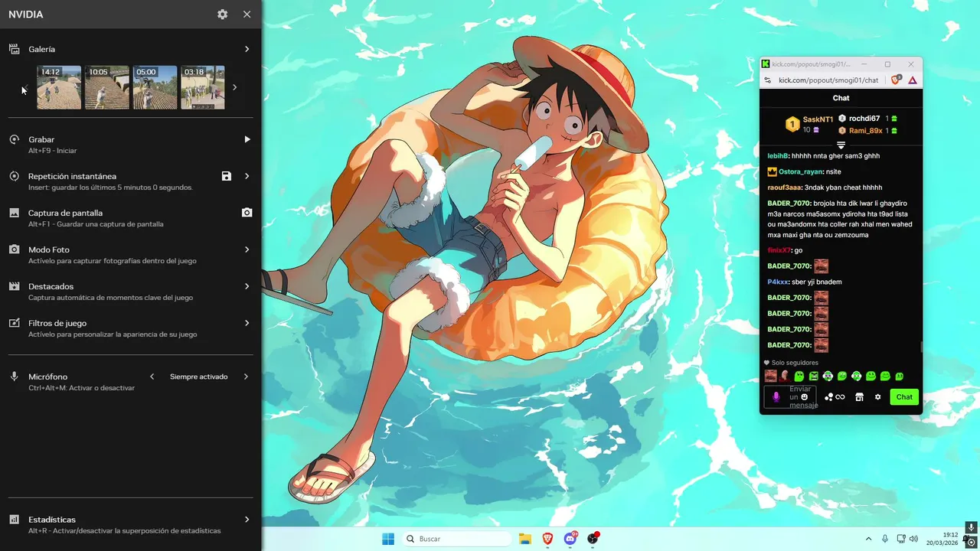Take screenshot with the camera icon
The image size is (980, 551).
click(x=247, y=213)
